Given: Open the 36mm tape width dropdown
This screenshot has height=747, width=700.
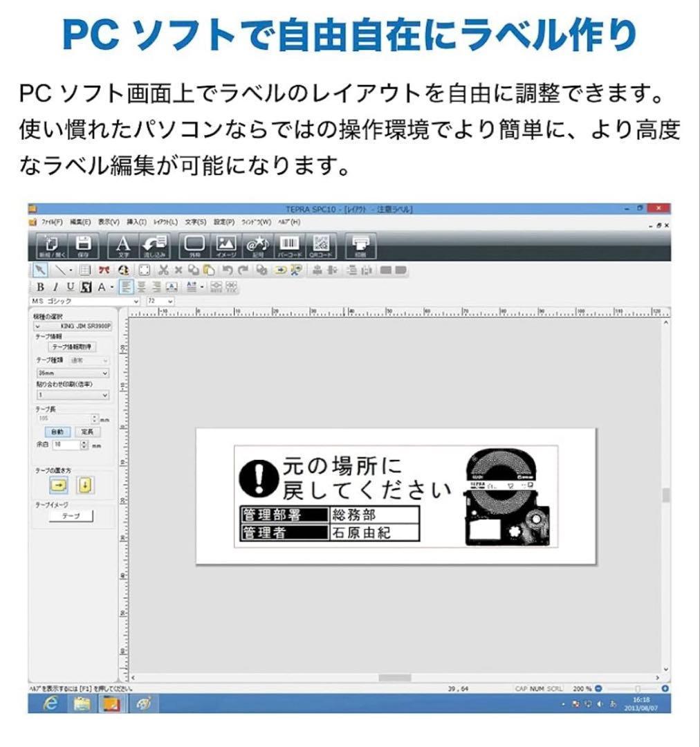Looking at the screenshot, I should [x=73, y=373].
